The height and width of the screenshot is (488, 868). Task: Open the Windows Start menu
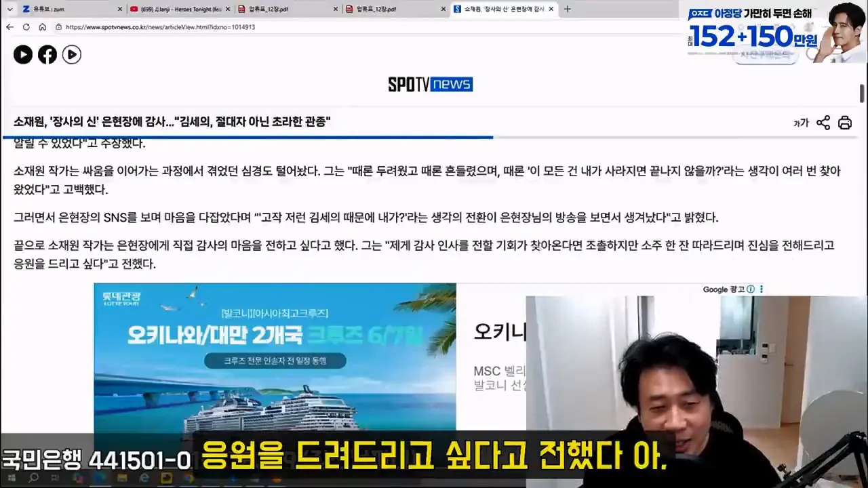(12, 478)
